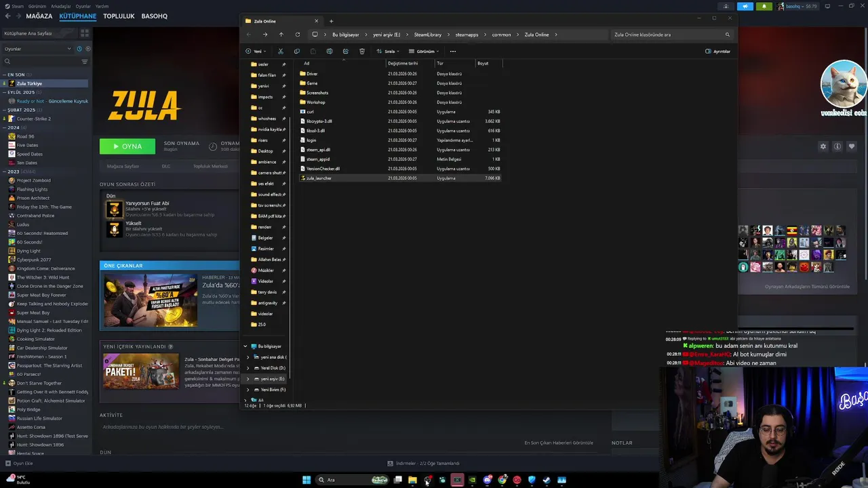The height and width of the screenshot is (488, 868).
Task: Click the Copy icon in File Explorer
Action: pyautogui.click(x=296, y=51)
